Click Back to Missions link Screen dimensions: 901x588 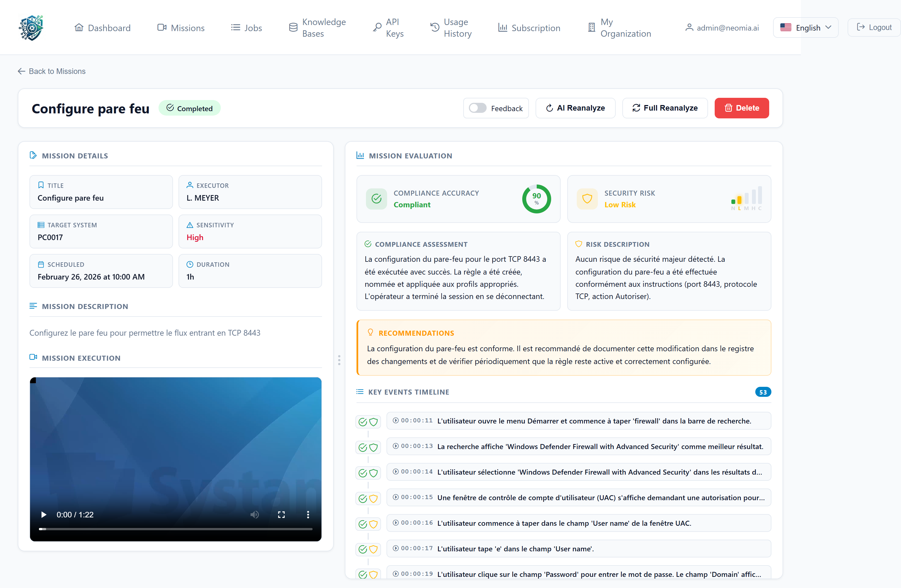51,71
